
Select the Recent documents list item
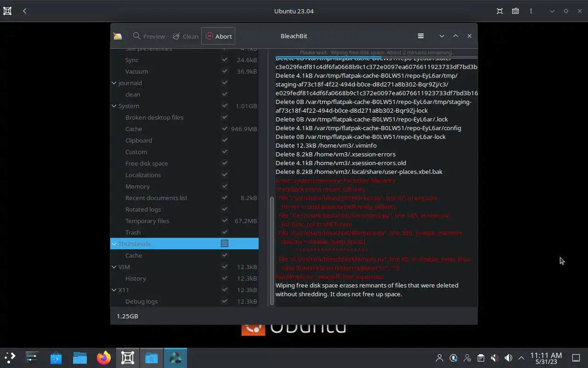156,198
